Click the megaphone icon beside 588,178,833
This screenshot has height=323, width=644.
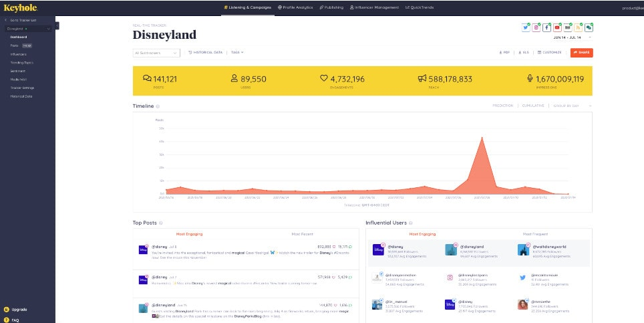(422, 78)
